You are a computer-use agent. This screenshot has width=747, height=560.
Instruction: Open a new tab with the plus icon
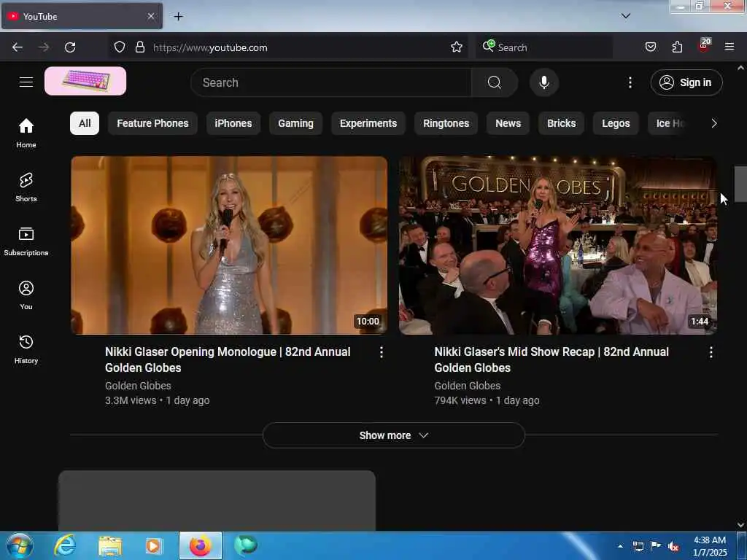point(178,17)
